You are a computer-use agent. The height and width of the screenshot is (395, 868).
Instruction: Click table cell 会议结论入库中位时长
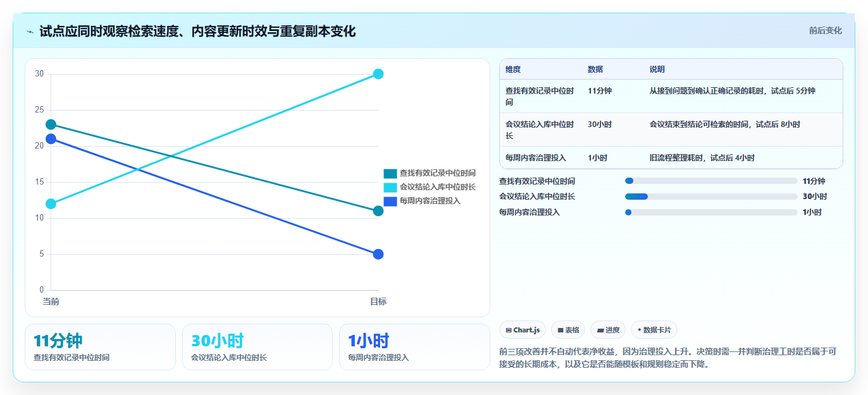tap(540, 130)
